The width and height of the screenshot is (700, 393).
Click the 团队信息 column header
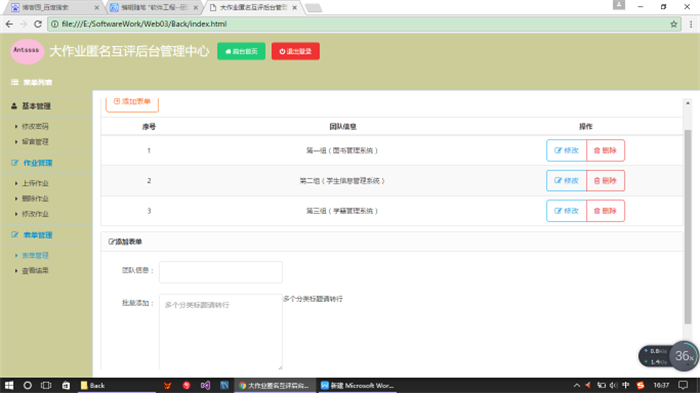pos(342,127)
